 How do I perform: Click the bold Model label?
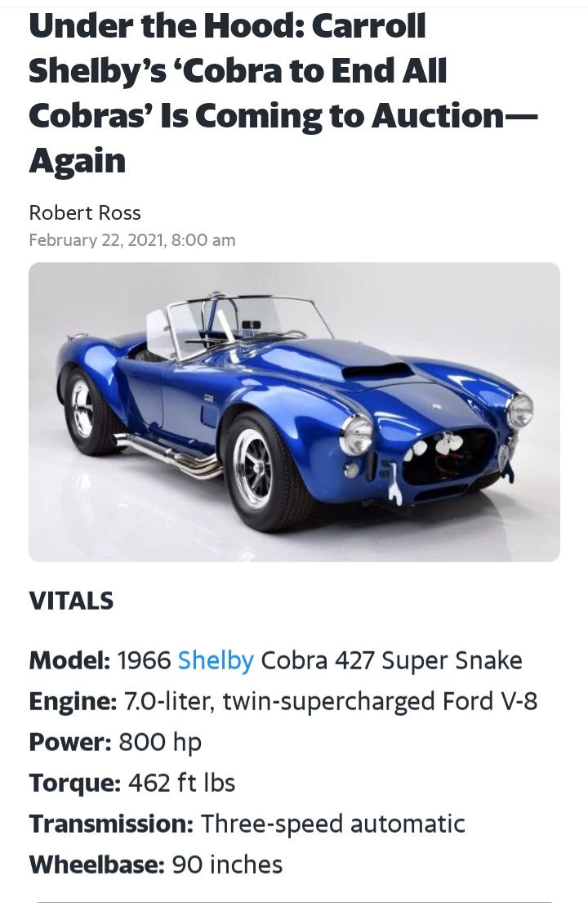(x=69, y=660)
